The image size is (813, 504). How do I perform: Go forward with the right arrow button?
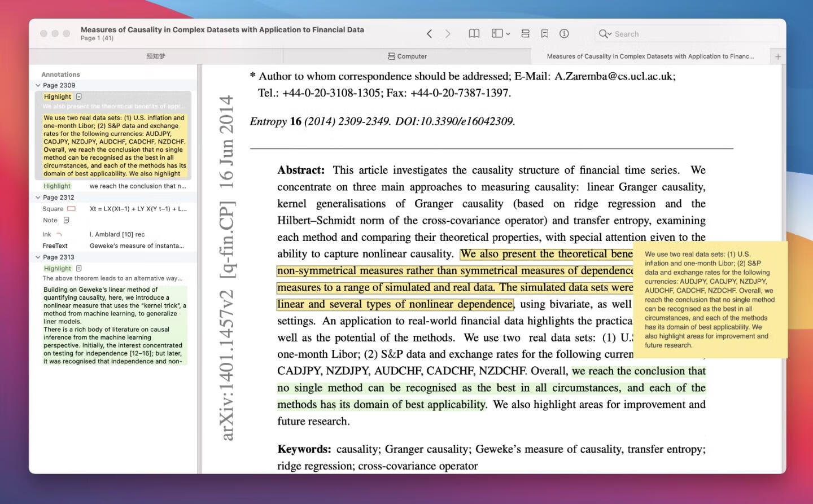click(x=448, y=34)
